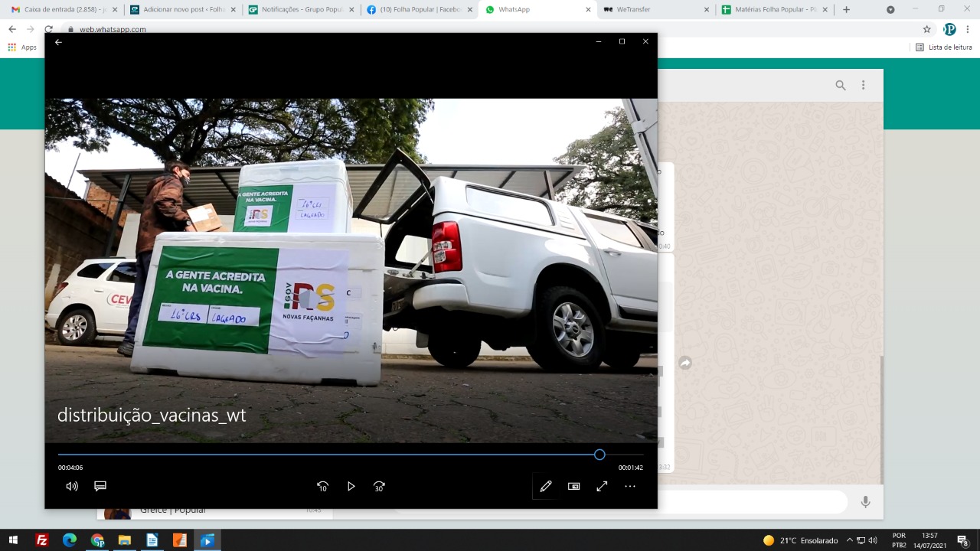Image resolution: width=980 pixels, height=551 pixels.
Task: Show hidden system tray icons
Action: click(x=849, y=540)
